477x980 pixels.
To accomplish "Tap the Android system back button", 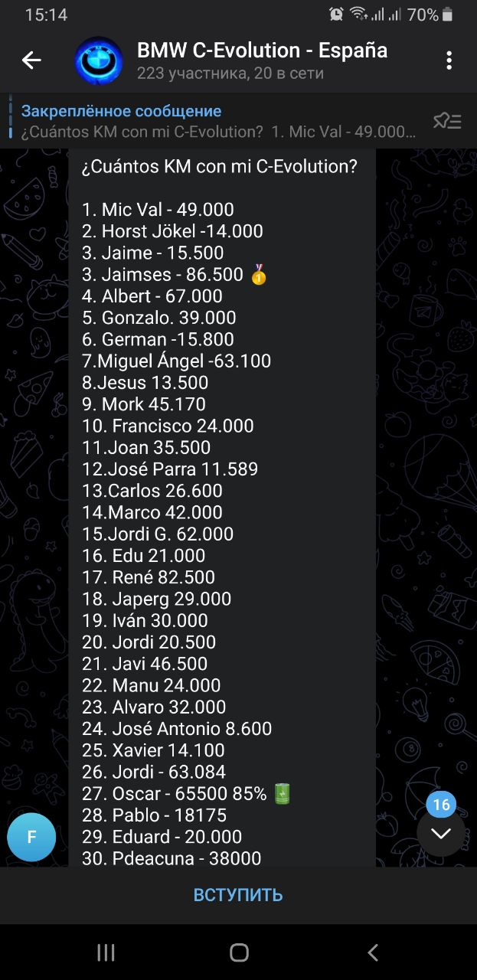I will 373,952.
